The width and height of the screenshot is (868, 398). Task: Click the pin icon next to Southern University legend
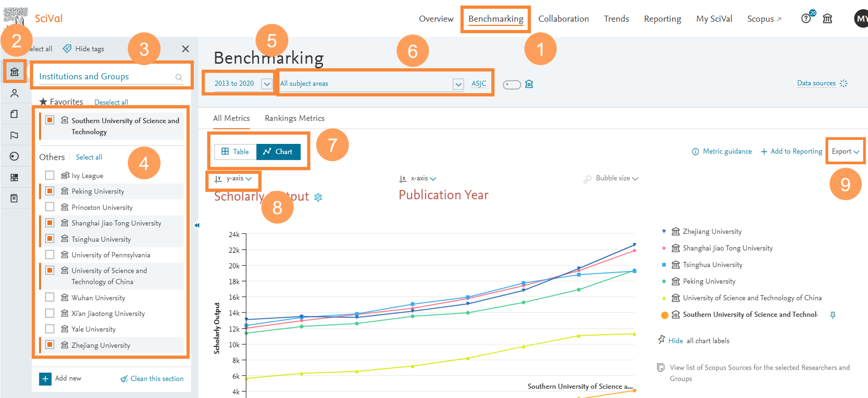[x=833, y=315]
